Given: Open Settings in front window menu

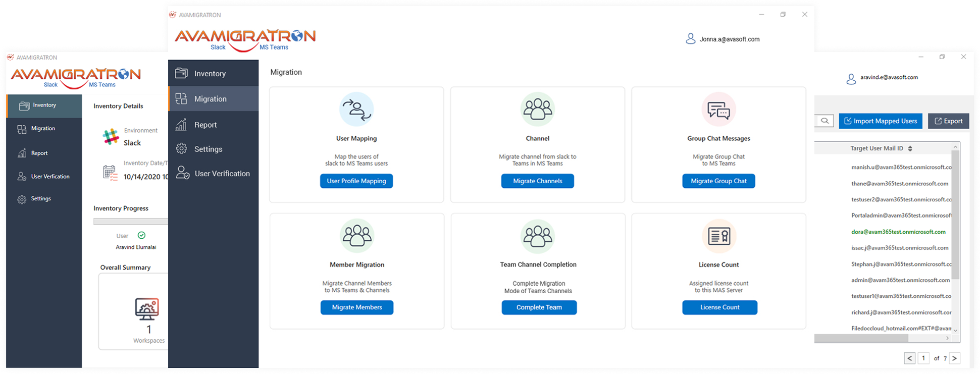Looking at the screenshot, I should (213, 149).
